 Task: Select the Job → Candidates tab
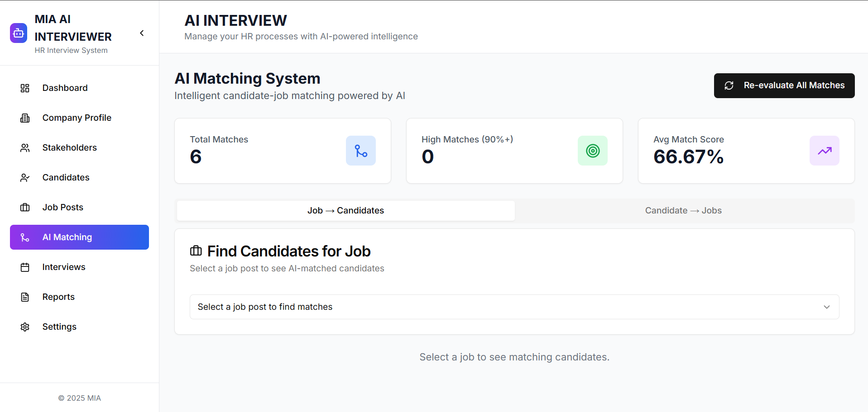[x=345, y=210]
